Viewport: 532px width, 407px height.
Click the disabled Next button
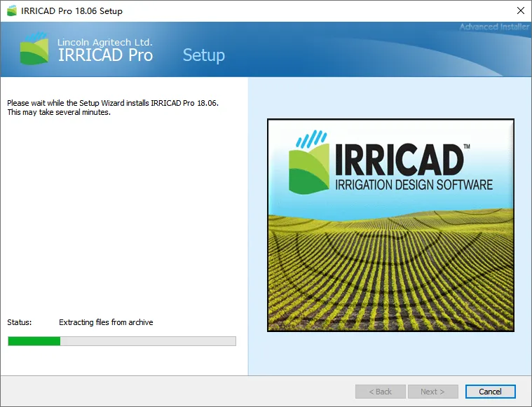click(x=432, y=392)
